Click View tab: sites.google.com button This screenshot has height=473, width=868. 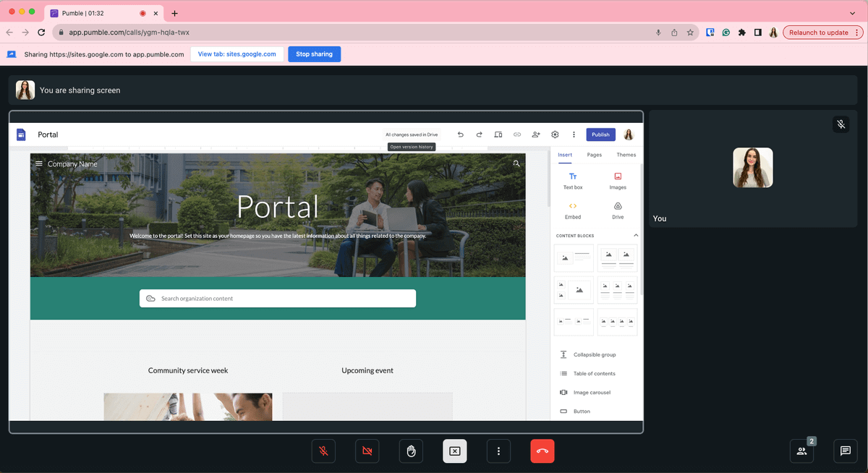(237, 54)
